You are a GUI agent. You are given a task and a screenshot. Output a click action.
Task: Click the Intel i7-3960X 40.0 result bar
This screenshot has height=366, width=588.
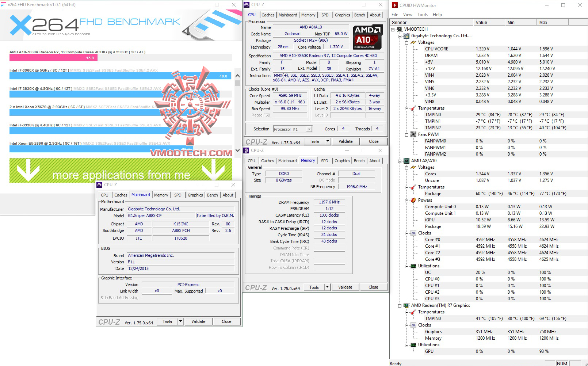(120, 76)
